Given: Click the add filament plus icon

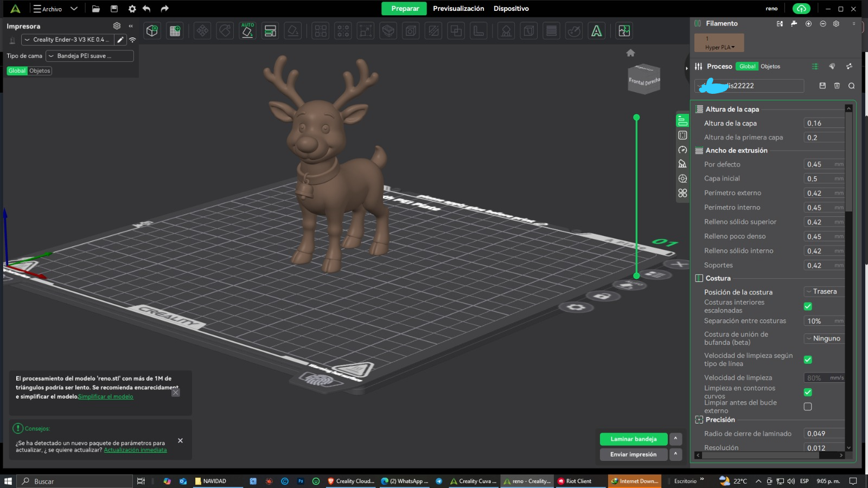Looking at the screenshot, I should click(808, 24).
